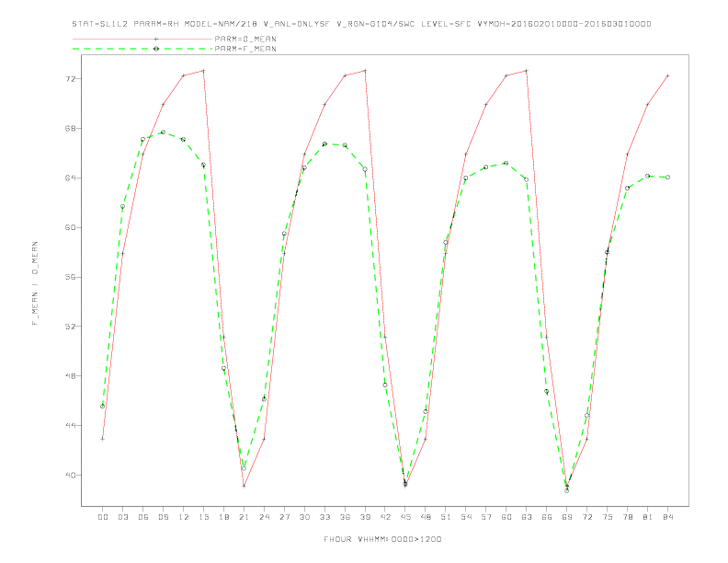Click red O_MEAN peak marker at hour 39
The width and height of the screenshot is (728, 563).
coord(365,71)
